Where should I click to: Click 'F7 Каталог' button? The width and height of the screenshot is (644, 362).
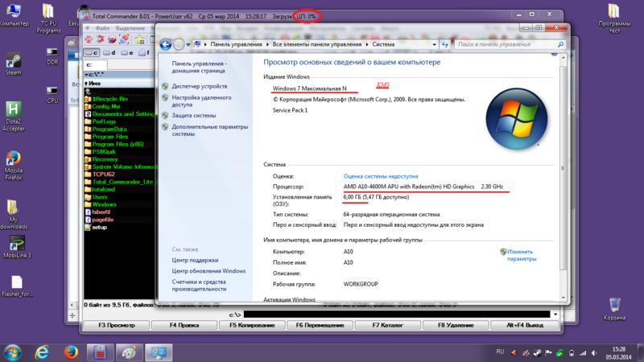387,325
